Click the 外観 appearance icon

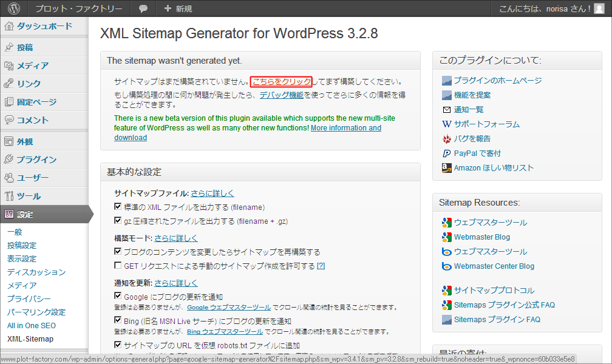tap(8, 141)
